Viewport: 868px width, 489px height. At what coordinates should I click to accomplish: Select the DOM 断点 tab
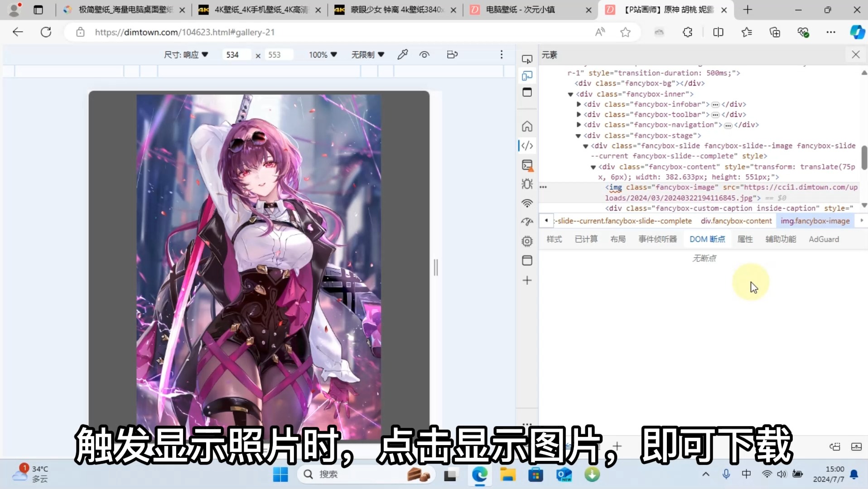click(707, 239)
